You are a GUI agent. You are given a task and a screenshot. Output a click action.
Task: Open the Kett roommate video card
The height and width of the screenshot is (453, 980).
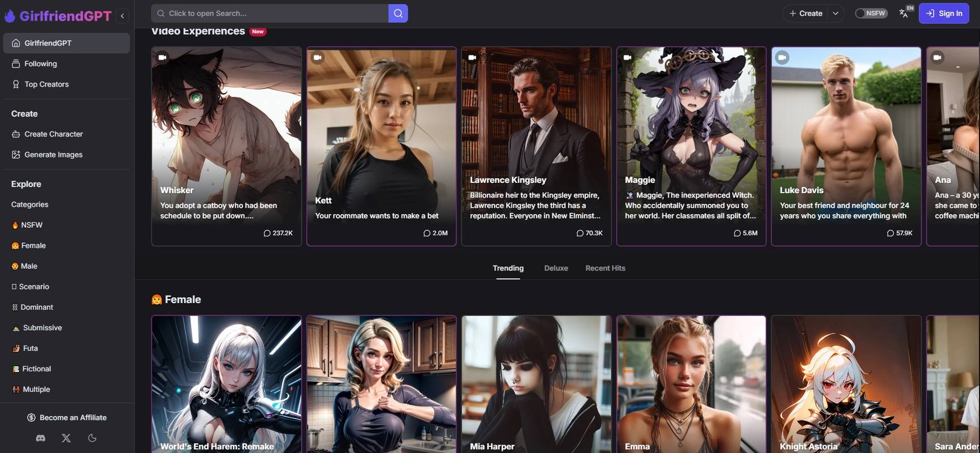click(381, 146)
